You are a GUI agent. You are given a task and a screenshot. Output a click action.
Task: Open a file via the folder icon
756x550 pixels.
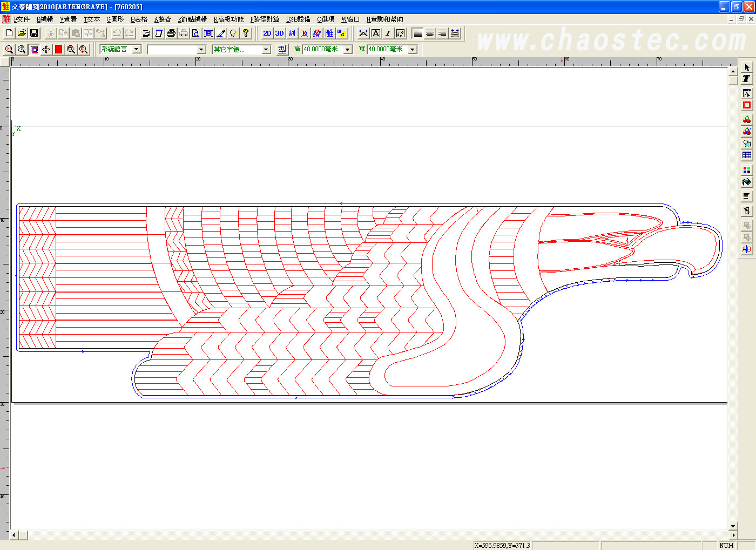[x=22, y=33]
